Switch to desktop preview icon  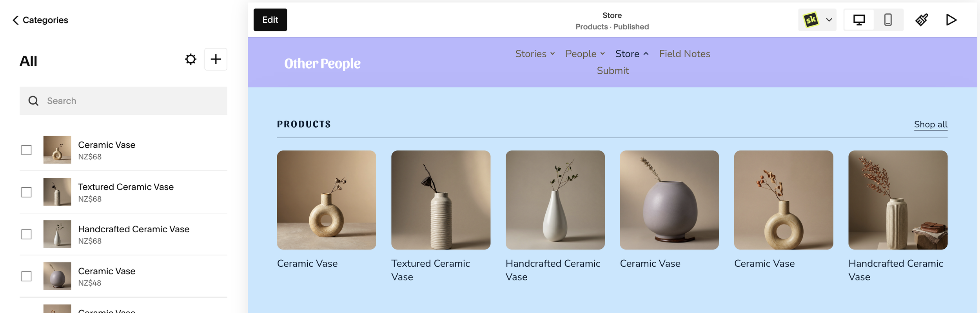859,20
